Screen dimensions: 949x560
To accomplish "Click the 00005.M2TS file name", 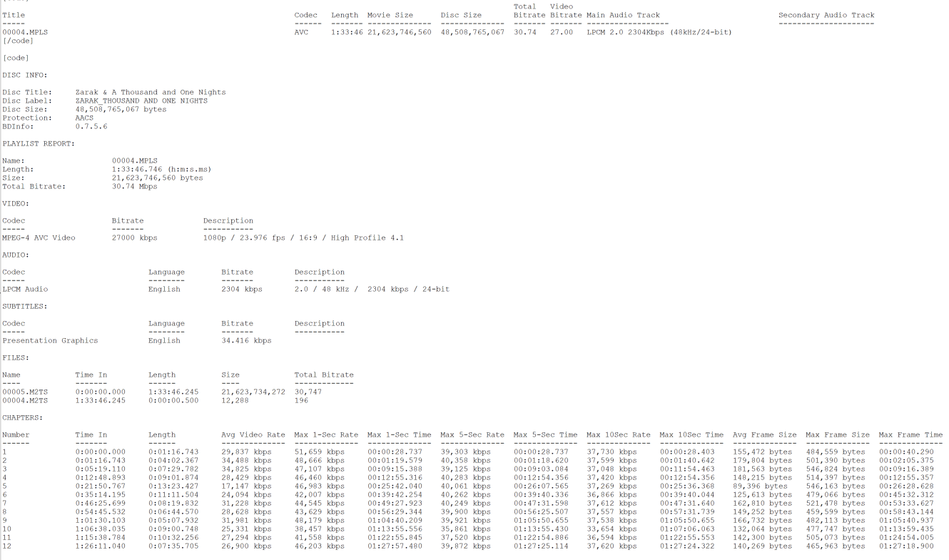I will [x=25, y=392].
